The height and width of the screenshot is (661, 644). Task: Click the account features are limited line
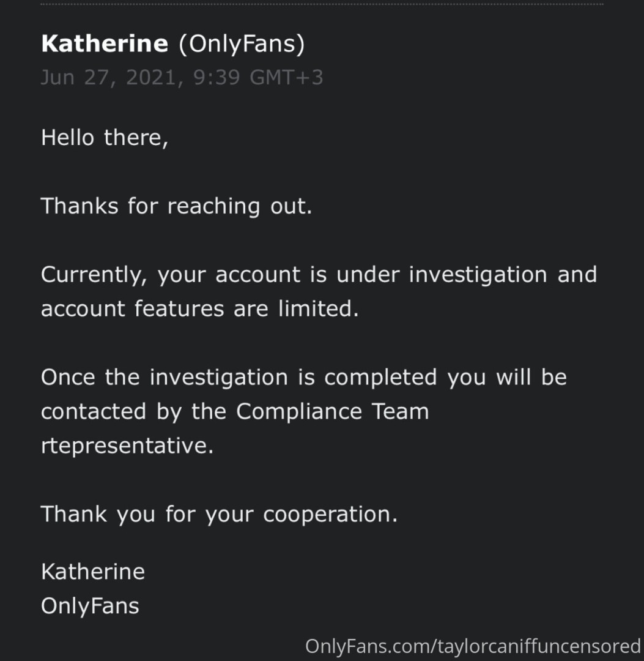click(199, 308)
